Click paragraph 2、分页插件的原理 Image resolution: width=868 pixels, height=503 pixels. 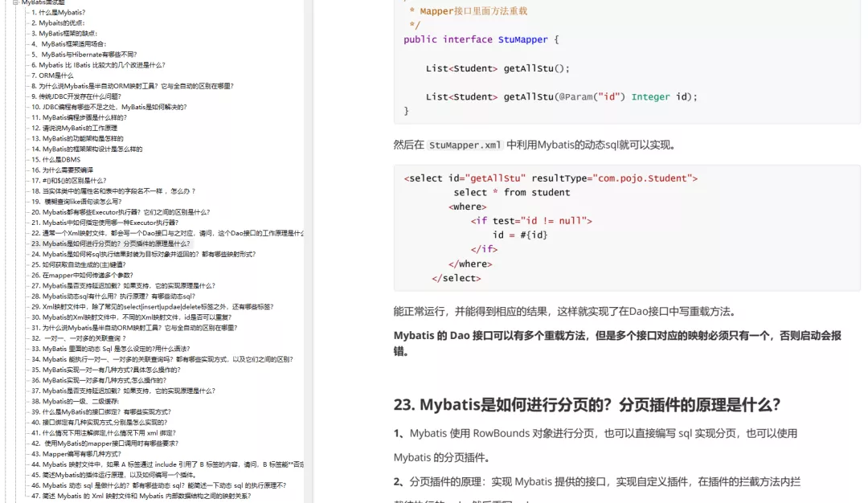coord(596,481)
